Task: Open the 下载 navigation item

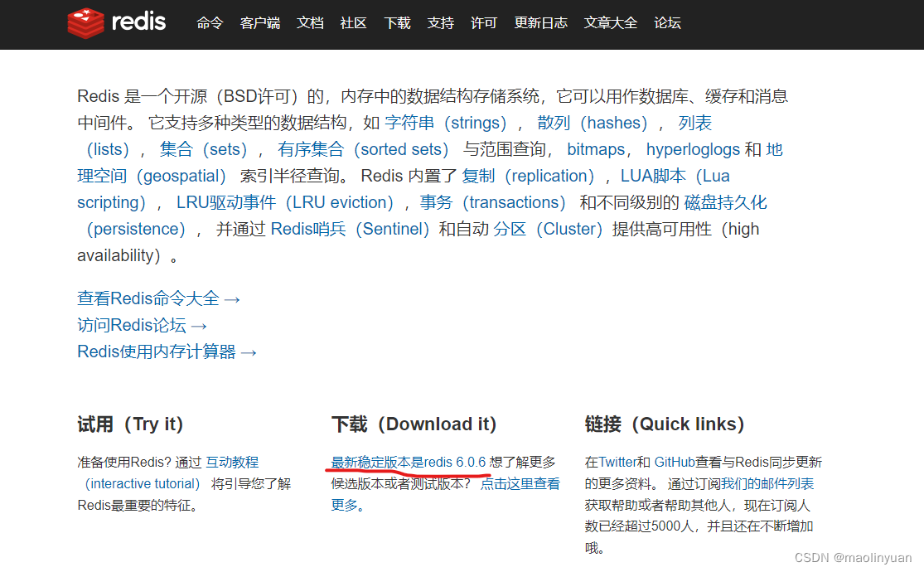Action: [x=397, y=23]
